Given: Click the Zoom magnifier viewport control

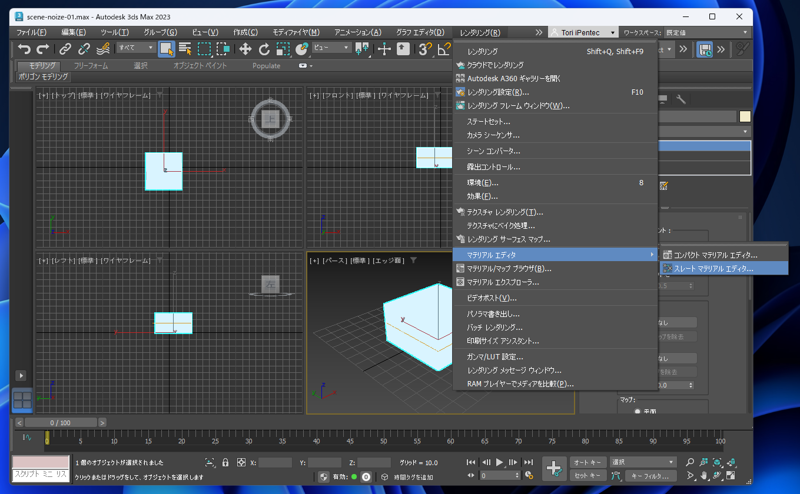Looking at the screenshot, I should (x=690, y=462).
